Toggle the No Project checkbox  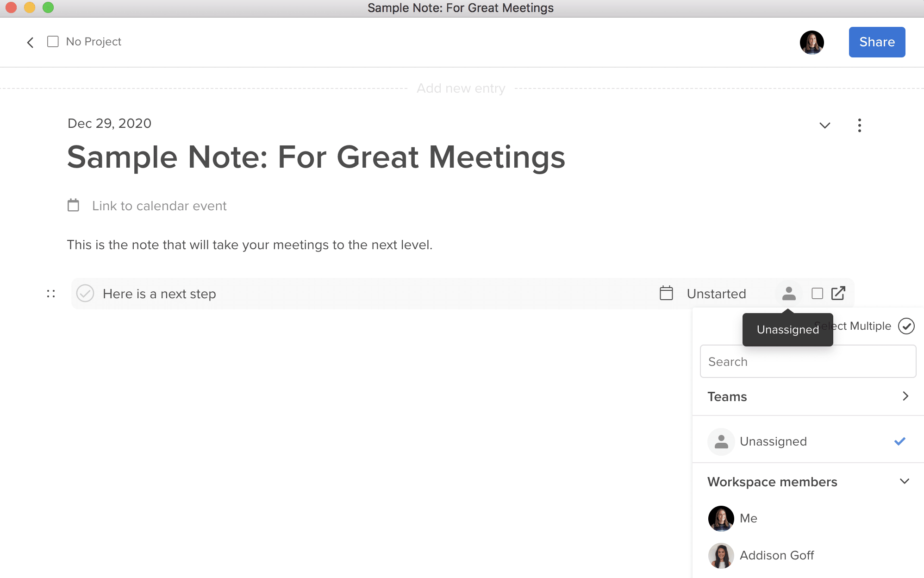click(x=52, y=41)
